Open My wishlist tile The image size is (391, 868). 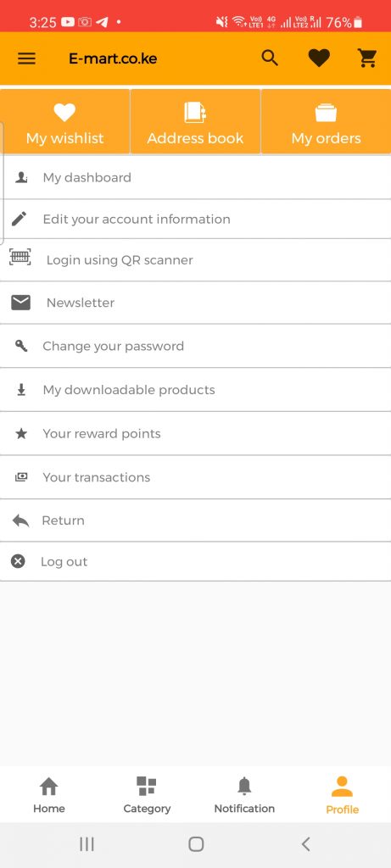click(64, 122)
